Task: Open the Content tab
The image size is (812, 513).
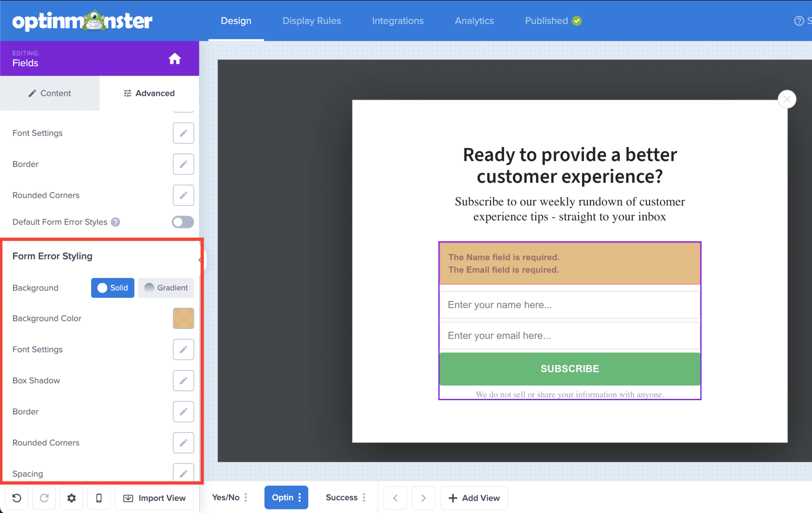Action: 50,93
